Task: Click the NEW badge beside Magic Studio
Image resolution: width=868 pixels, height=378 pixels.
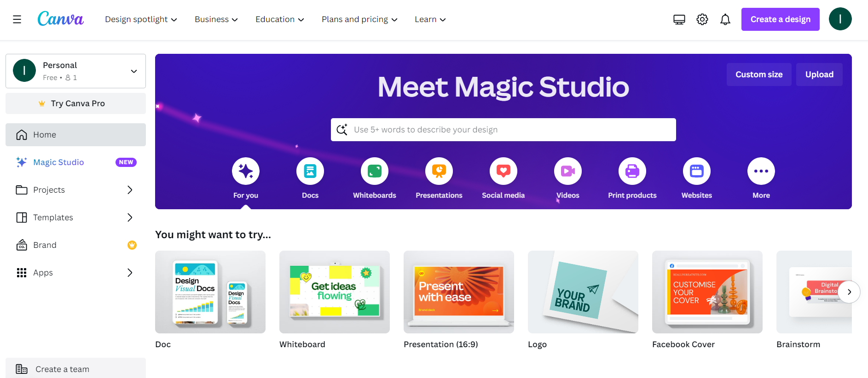Action: coord(126,162)
